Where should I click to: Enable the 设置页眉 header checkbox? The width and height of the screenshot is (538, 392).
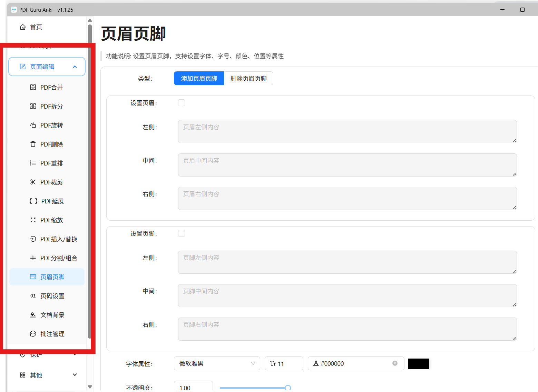[x=182, y=102]
